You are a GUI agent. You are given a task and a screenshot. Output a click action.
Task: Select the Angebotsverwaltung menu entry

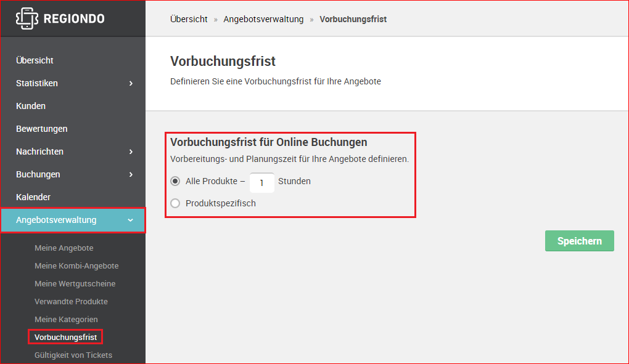pos(73,220)
